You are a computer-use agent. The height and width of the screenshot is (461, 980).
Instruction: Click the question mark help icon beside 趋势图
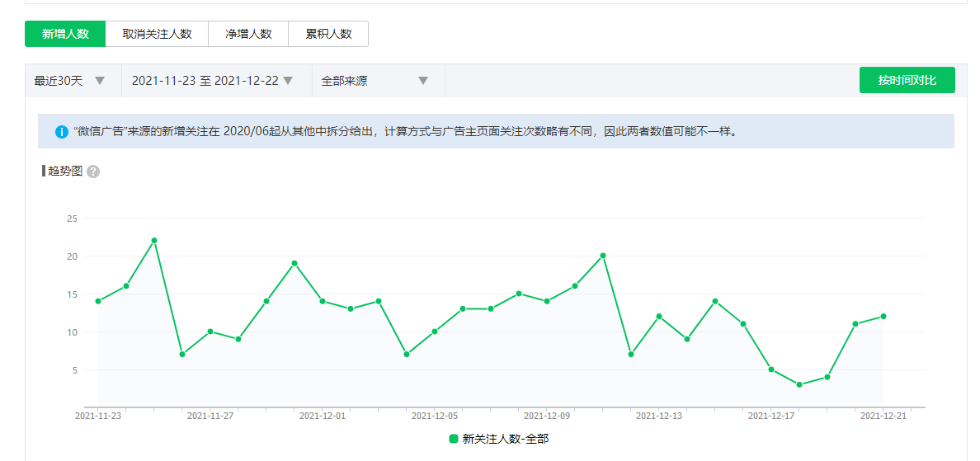(93, 172)
